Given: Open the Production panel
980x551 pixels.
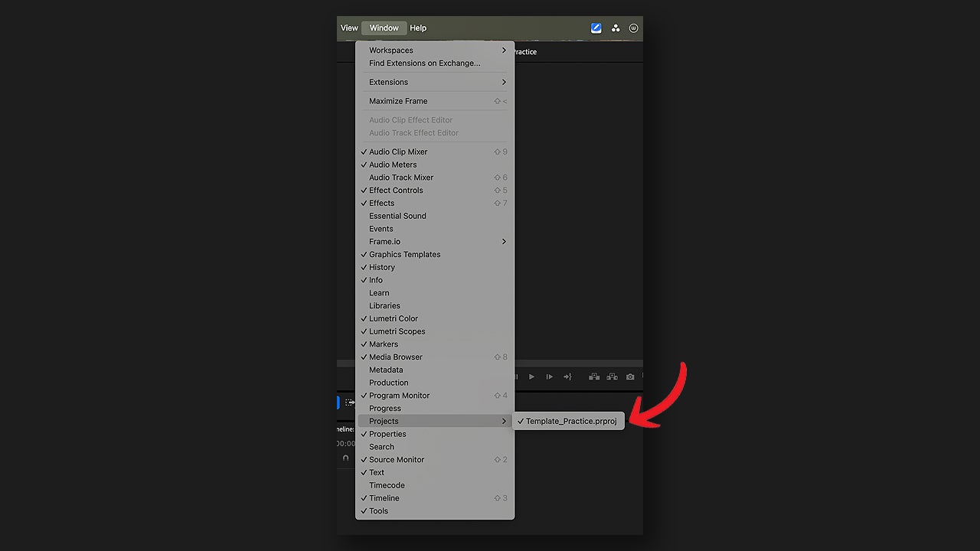Looking at the screenshot, I should 435,383.
